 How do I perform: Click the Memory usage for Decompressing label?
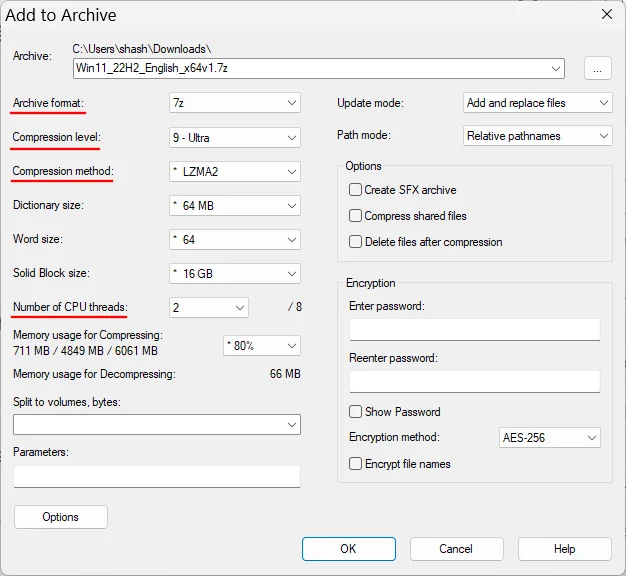[x=94, y=374]
